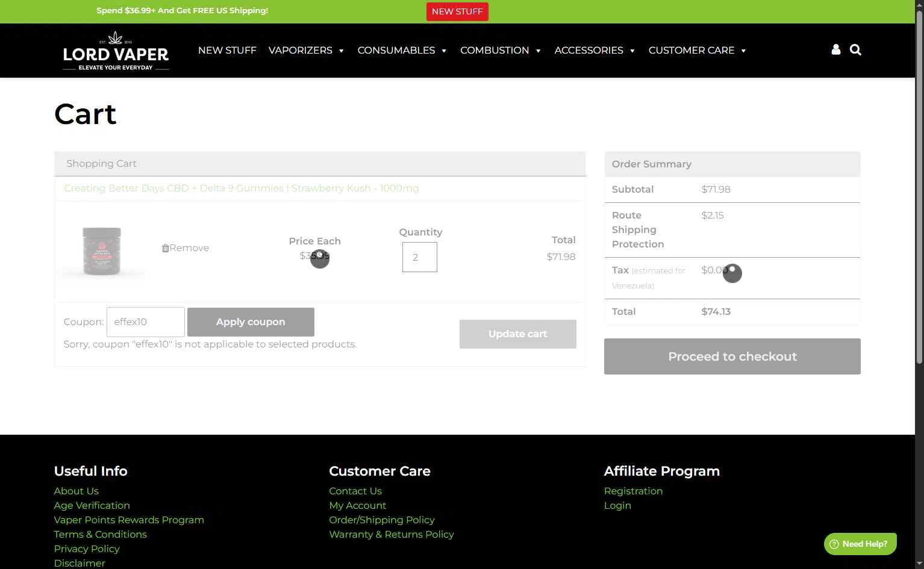924x569 pixels.
Task: Open the Terms & Conditions link
Action: pos(101,534)
